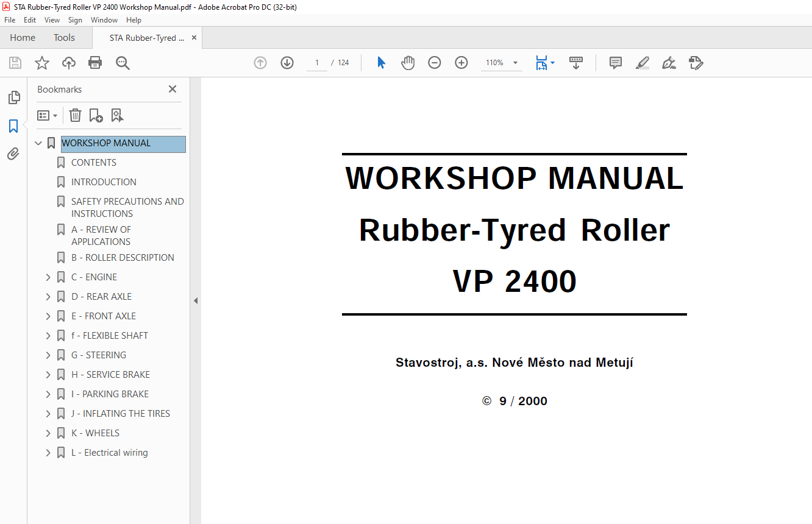This screenshot has width=812, height=524.
Task: Expand the K - WHEELS bookmark
Action: [x=48, y=433]
